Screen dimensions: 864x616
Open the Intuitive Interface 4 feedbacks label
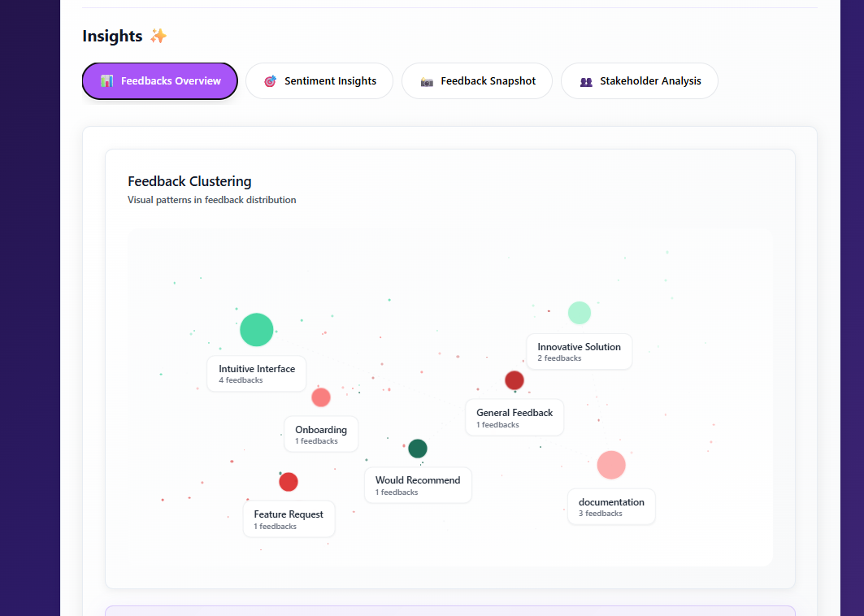click(257, 374)
